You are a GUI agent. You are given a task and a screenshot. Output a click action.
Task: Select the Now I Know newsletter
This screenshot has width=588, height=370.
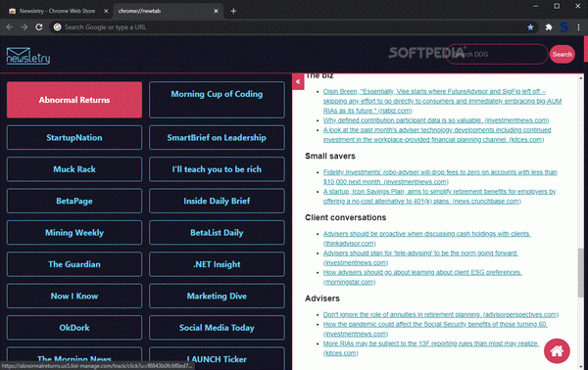point(74,296)
